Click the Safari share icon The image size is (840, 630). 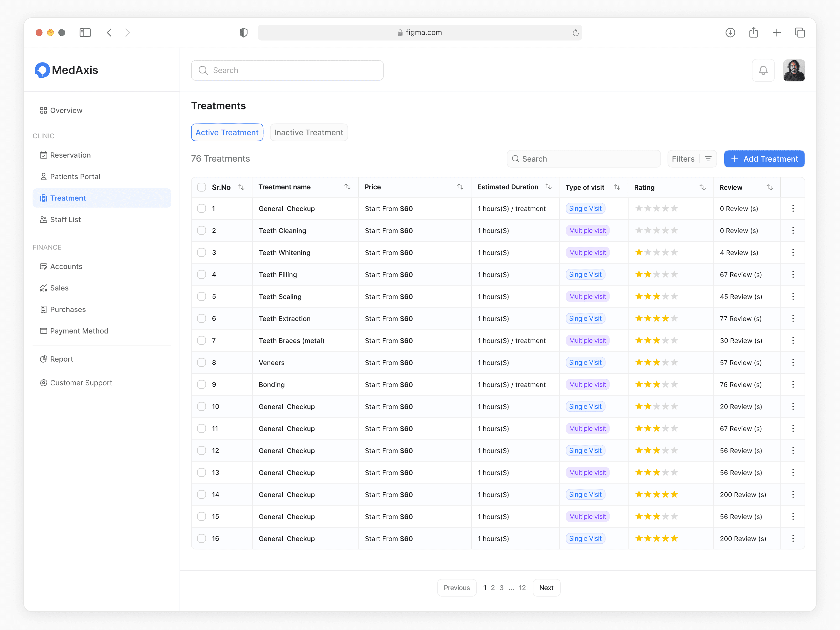753,33
